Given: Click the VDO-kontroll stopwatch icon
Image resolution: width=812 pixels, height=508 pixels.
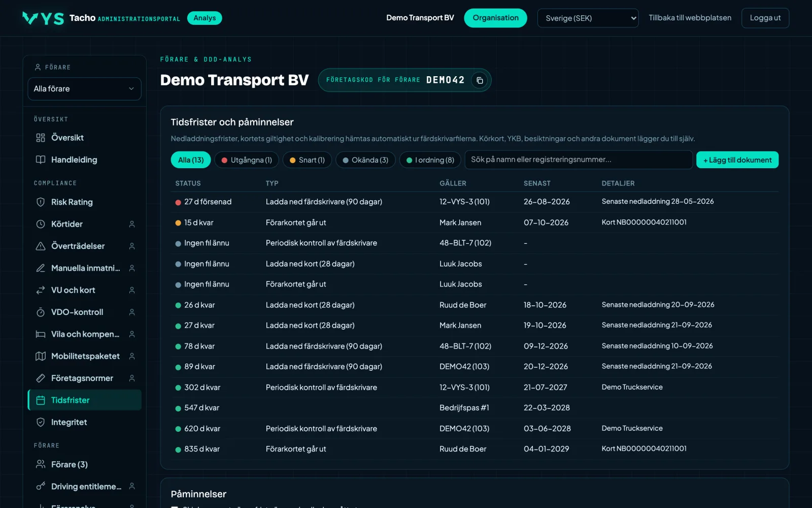Looking at the screenshot, I should pos(41,312).
